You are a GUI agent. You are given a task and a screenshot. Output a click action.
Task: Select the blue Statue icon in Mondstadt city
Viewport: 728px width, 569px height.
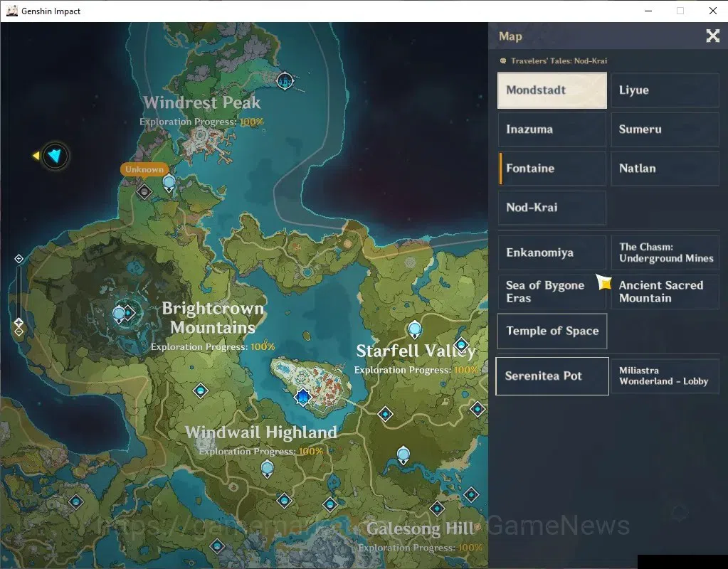pyautogui.click(x=302, y=397)
